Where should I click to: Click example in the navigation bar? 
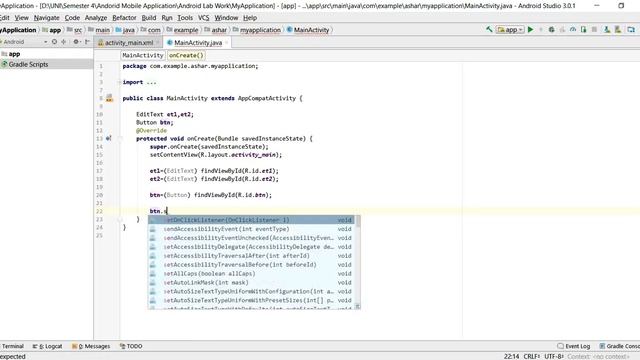(182, 30)
